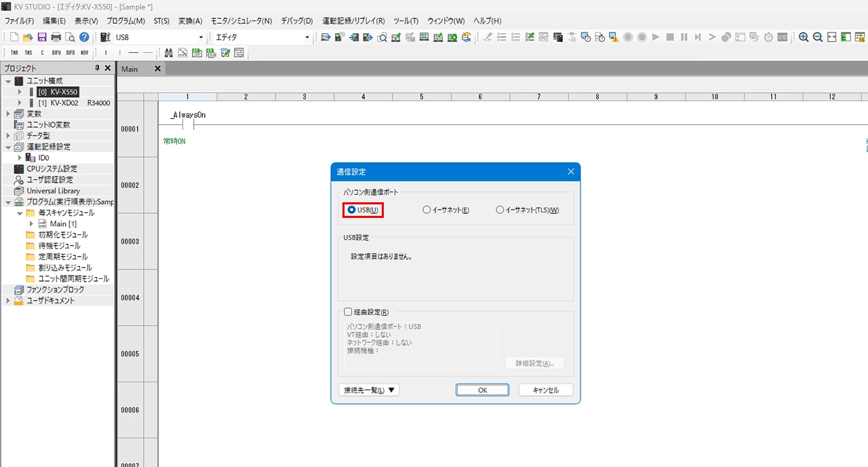
Task: Select the イーサネット(TLS)(W) radio option
Action: pyautogui.click(x=500, y=210)
